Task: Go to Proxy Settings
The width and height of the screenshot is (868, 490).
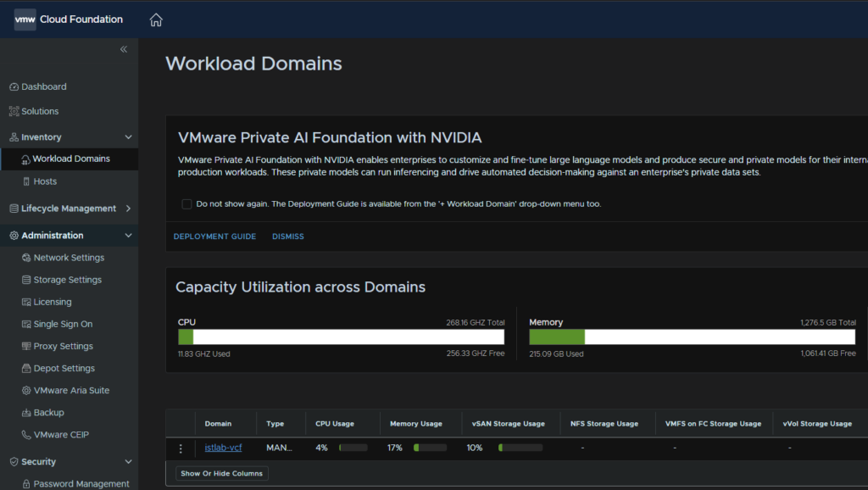Action: coord(63,346)
